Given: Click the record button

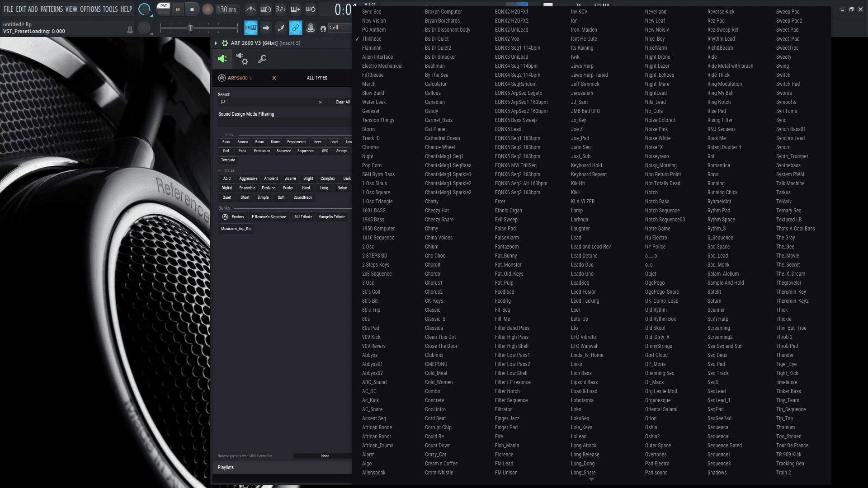Looking at the screenshot, I should pyautogui.click(x=208, y=9).
